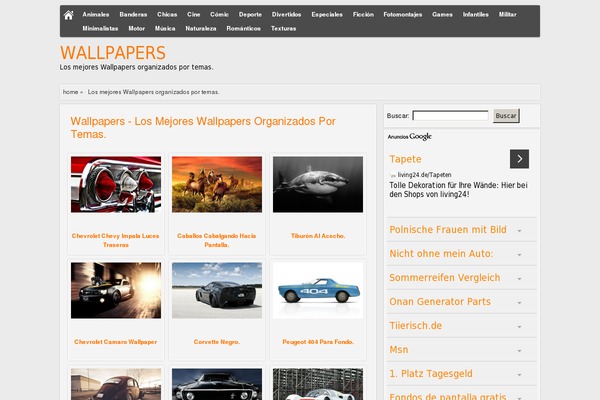Open the Ficción category
This screenshot has height=400, width=600.
point(363,15)
